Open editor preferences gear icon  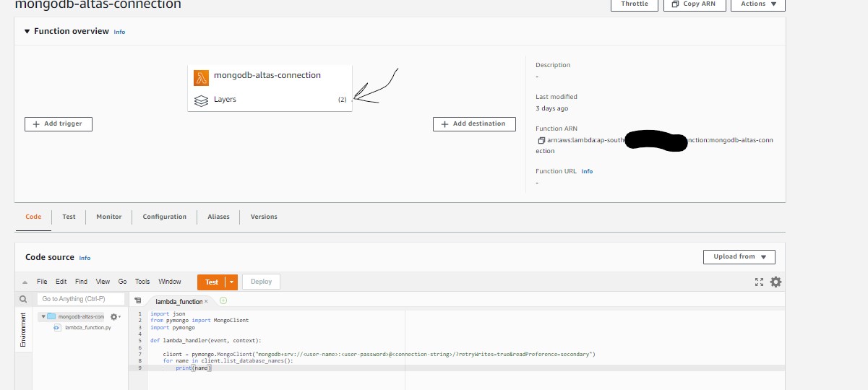tap(775, 282)
